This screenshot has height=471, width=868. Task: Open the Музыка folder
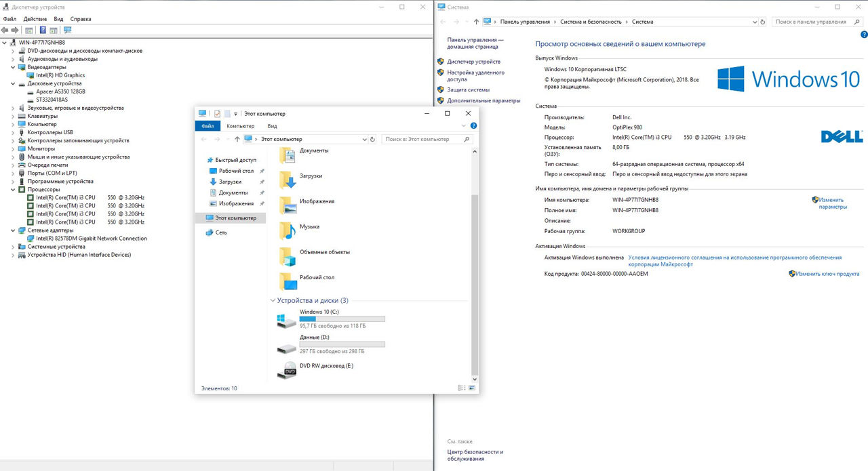coord(309,227)
